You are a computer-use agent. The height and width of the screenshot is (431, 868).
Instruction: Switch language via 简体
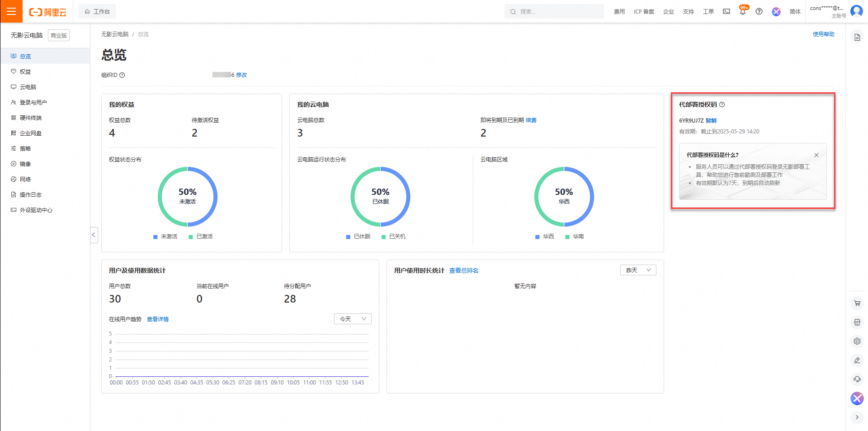click(x=795, y=12)
